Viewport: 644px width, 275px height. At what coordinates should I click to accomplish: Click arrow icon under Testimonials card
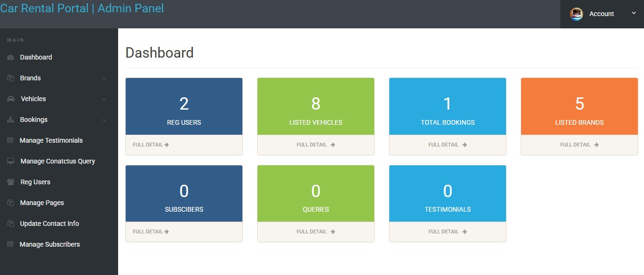464,232
